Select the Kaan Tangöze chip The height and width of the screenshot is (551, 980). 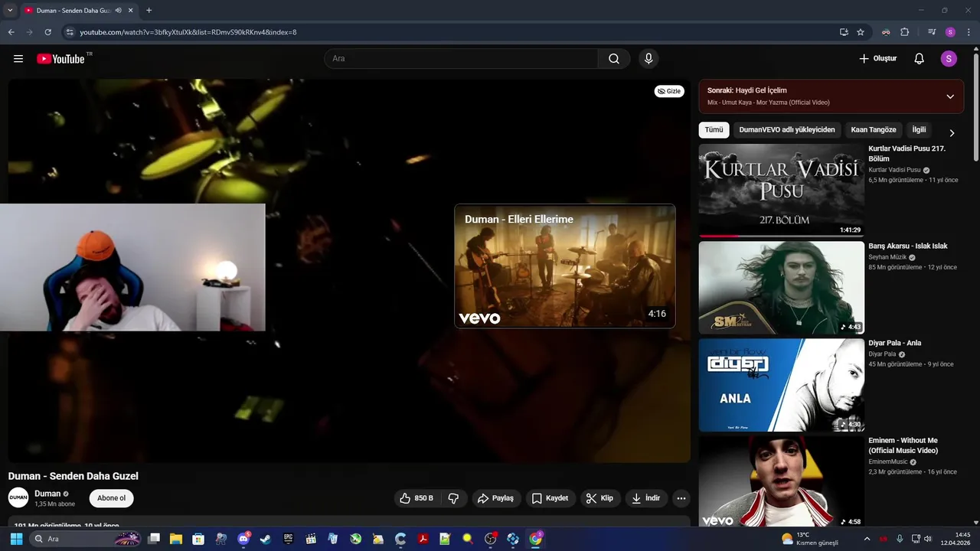pyautogui.click(x=874, y=130)
